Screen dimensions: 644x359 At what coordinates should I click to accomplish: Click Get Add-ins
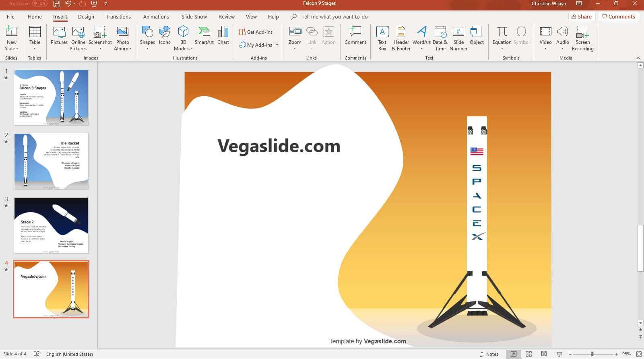(256, 32)
